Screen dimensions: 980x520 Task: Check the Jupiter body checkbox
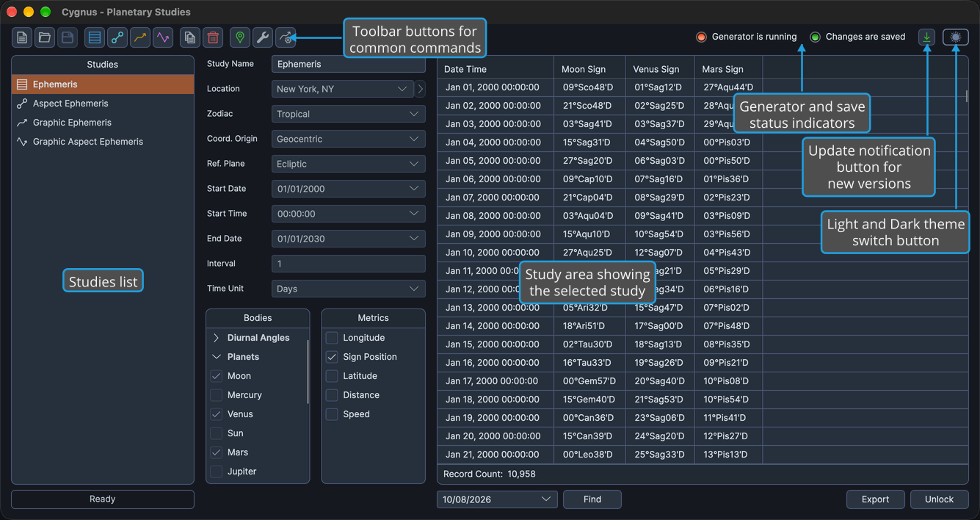pyautogui.click(x=217, y=472)
